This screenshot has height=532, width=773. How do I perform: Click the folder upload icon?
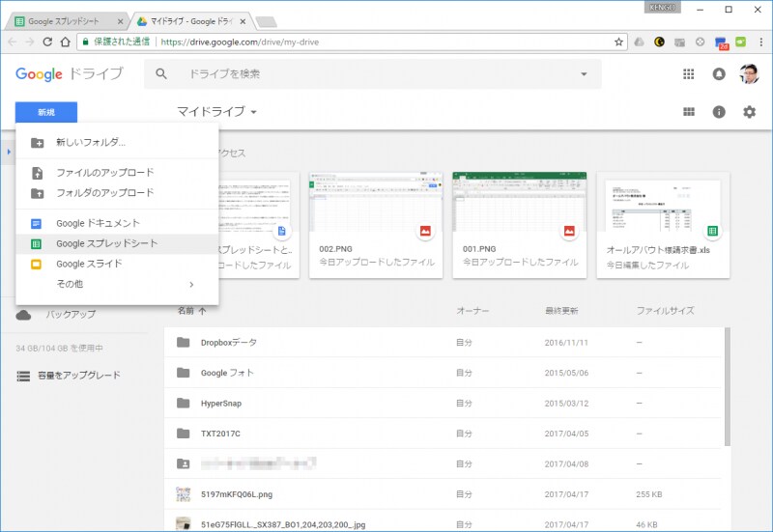pos(37,193)
